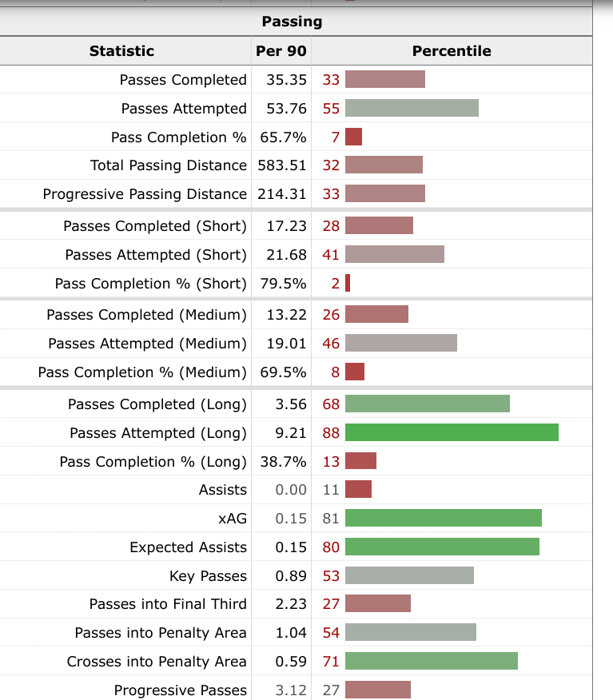This screenshot has width=613, height=700.
Task: Click the Progressive Passing Distance label
Action: tap(145, 194)
